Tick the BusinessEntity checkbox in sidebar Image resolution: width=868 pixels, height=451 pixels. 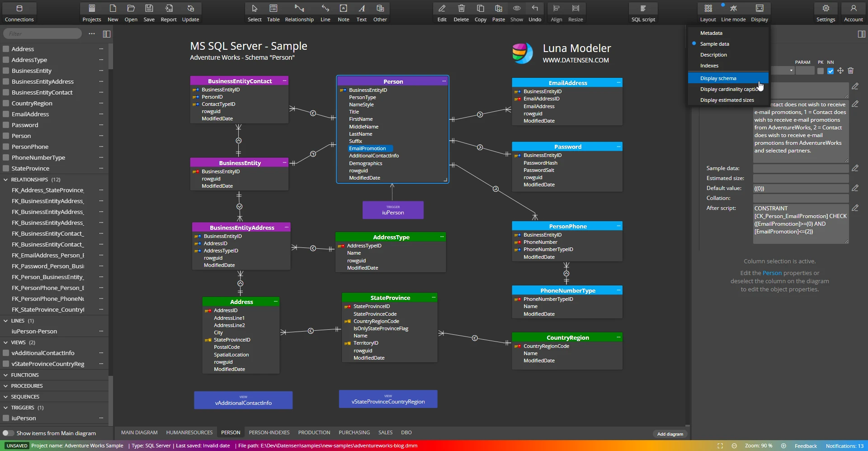coord(6,71)
